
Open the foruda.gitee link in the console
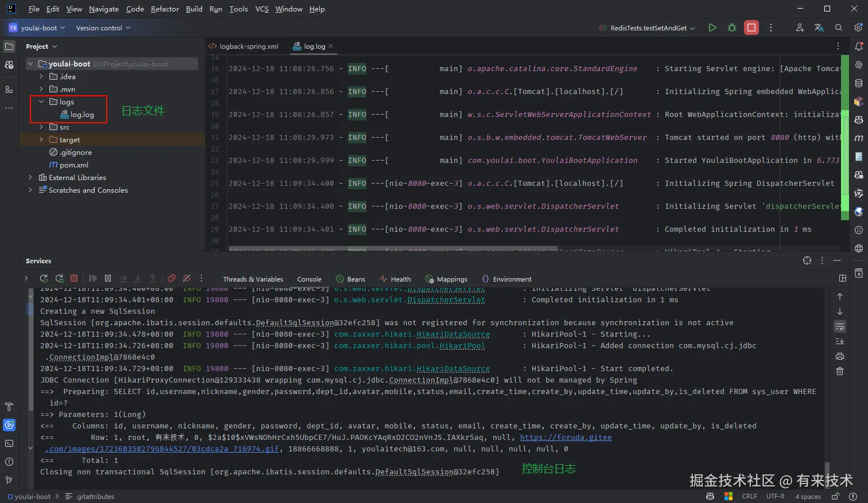point(565,438)
